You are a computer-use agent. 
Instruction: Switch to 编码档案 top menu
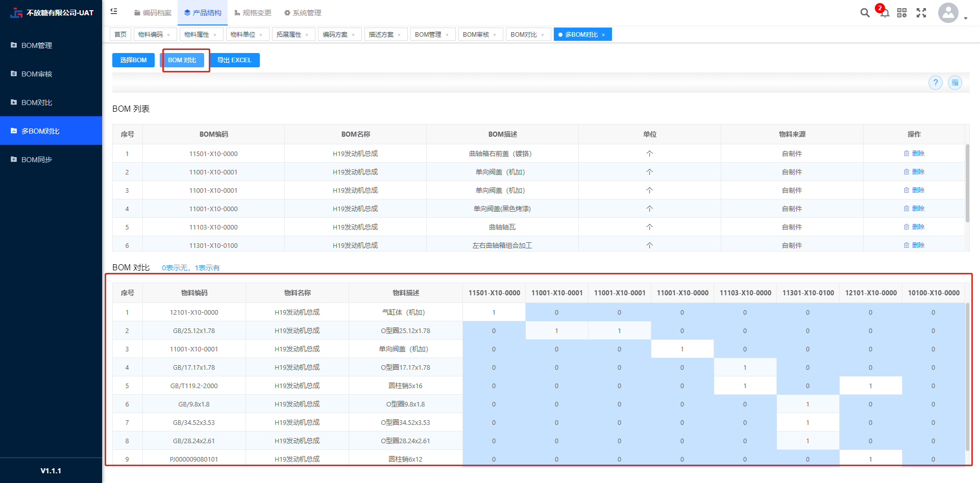[x=153, y=13]
